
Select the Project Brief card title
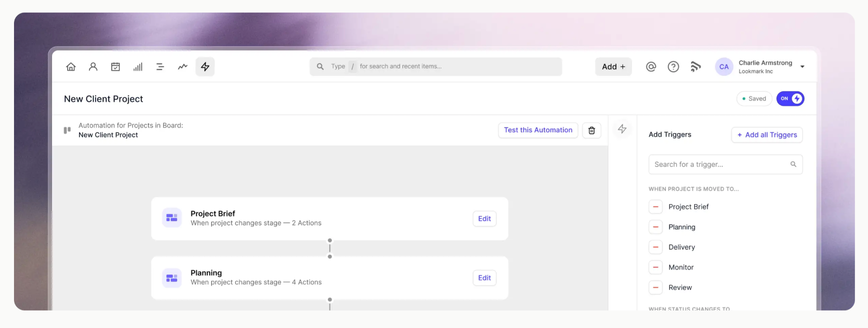click(x=213, y=213)
